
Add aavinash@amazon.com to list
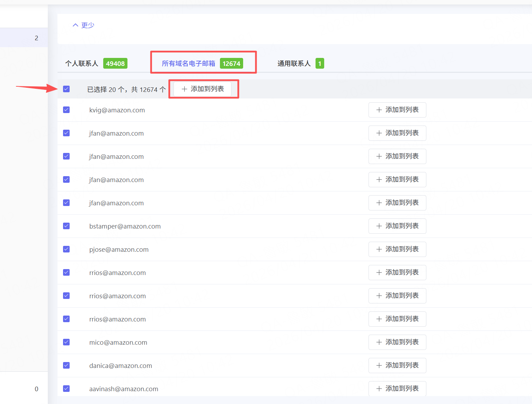397,389
